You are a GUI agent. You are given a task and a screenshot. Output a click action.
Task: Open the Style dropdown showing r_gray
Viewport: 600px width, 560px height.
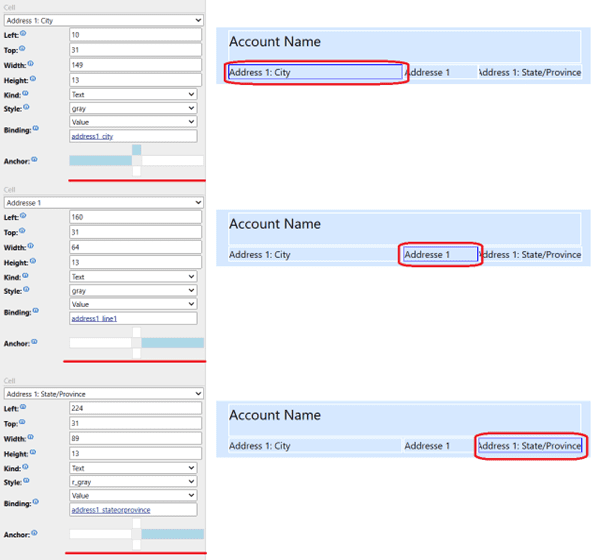tap(133, 481)
